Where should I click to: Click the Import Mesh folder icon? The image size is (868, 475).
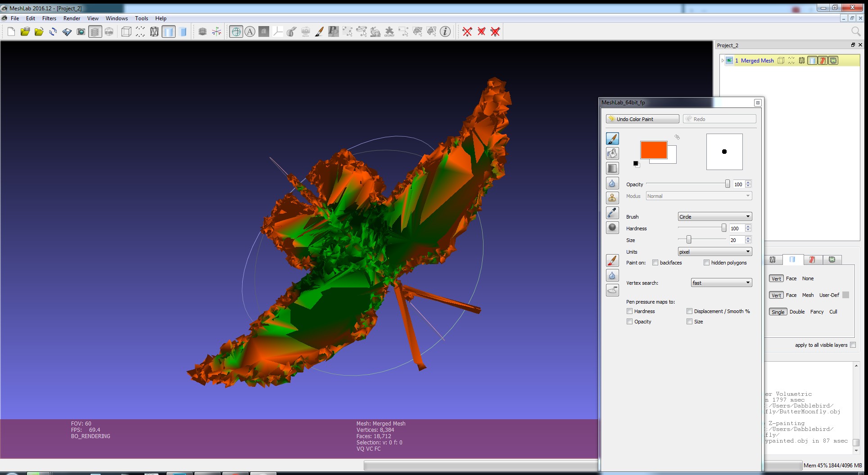(39, 31)
